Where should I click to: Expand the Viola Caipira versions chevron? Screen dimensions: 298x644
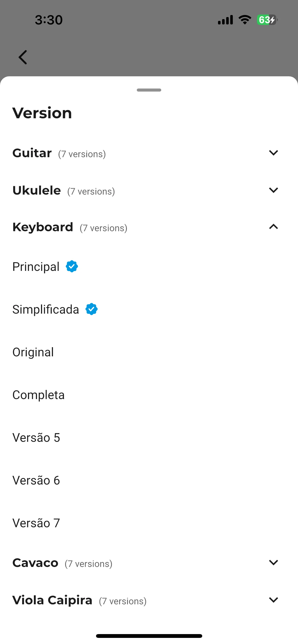[273, 600]
